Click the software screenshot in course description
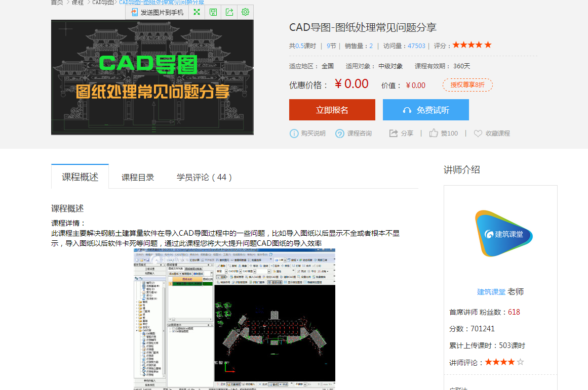588x390 pixels. click(234, 319)
